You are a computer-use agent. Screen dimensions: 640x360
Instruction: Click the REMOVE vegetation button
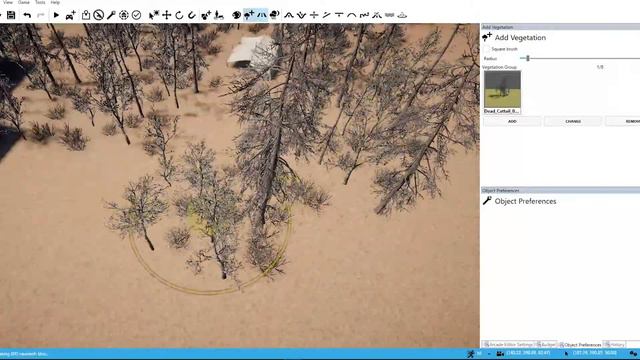[x=622, y=121]
